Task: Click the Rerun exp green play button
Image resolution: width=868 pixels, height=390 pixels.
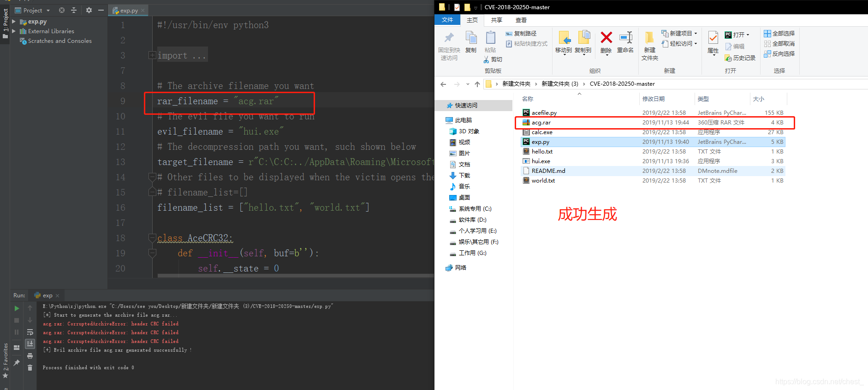Action: click(x=17, y=308)
